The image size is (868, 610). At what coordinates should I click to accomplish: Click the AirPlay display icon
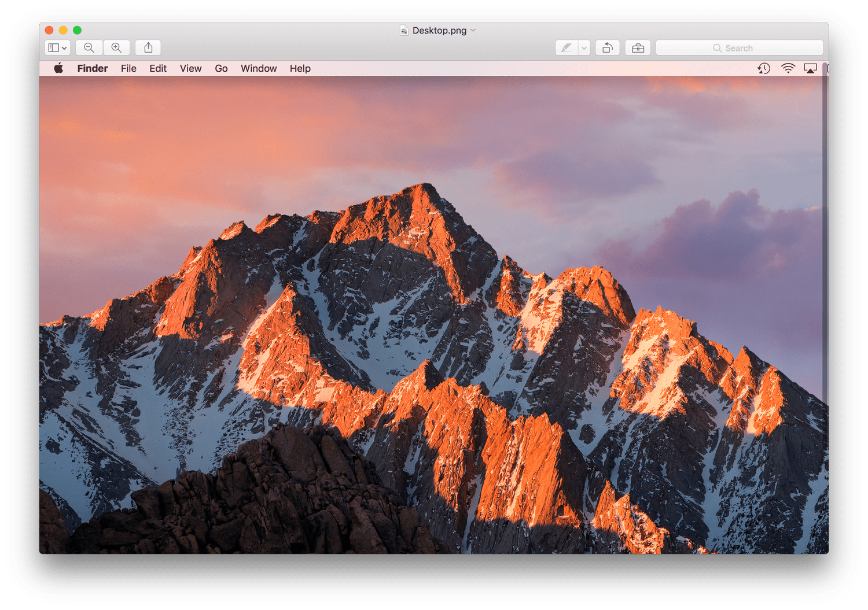pyautogui.click(x=810, y=68)
